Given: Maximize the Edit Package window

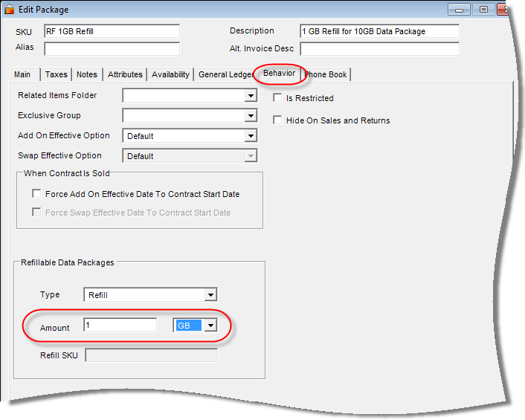Looking at the screenshot, I should (483, 10).
